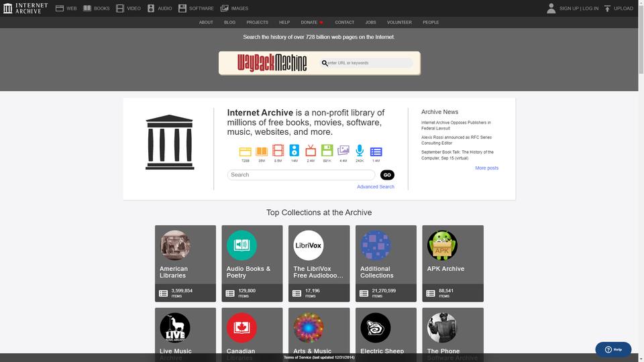This screenshot has height=362, width=644.
Task: Click the items list icon under Additional Collections
Action: tap(364, 293)
